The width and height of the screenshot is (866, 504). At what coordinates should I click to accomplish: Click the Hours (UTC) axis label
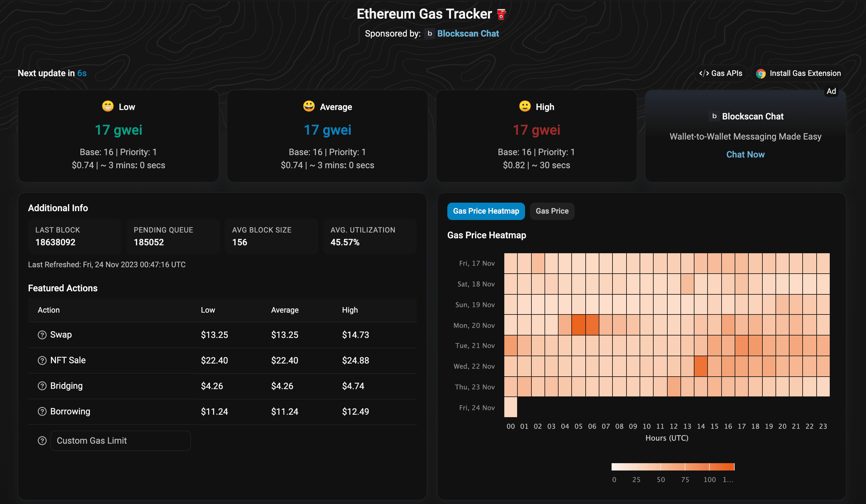[x=667, y=438]
